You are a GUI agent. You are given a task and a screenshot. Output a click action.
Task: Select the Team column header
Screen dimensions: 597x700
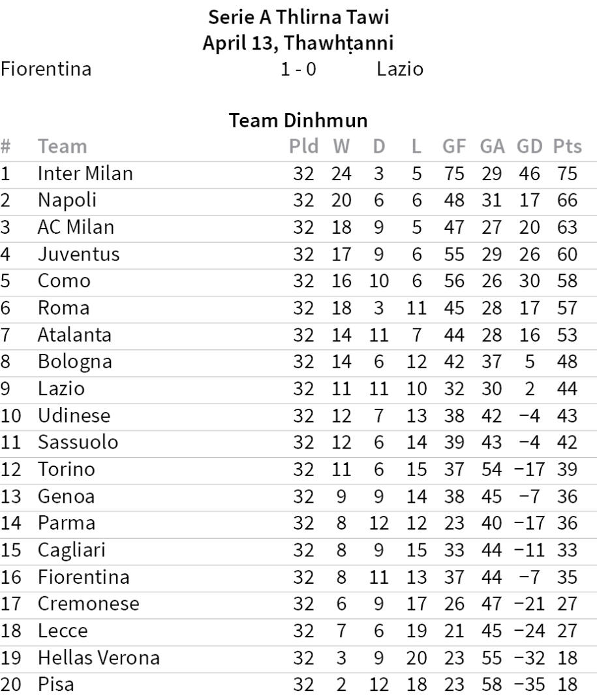click(x=62, y=146)
